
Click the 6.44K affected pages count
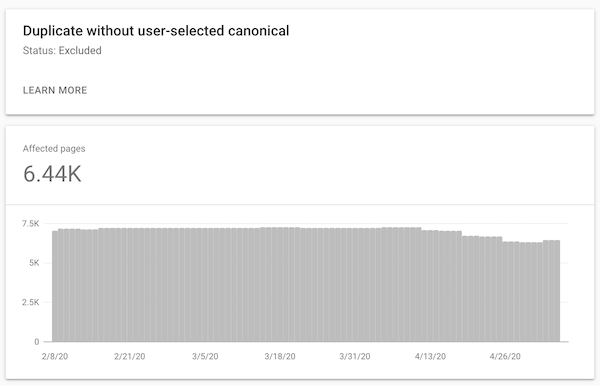click(52, 174)
